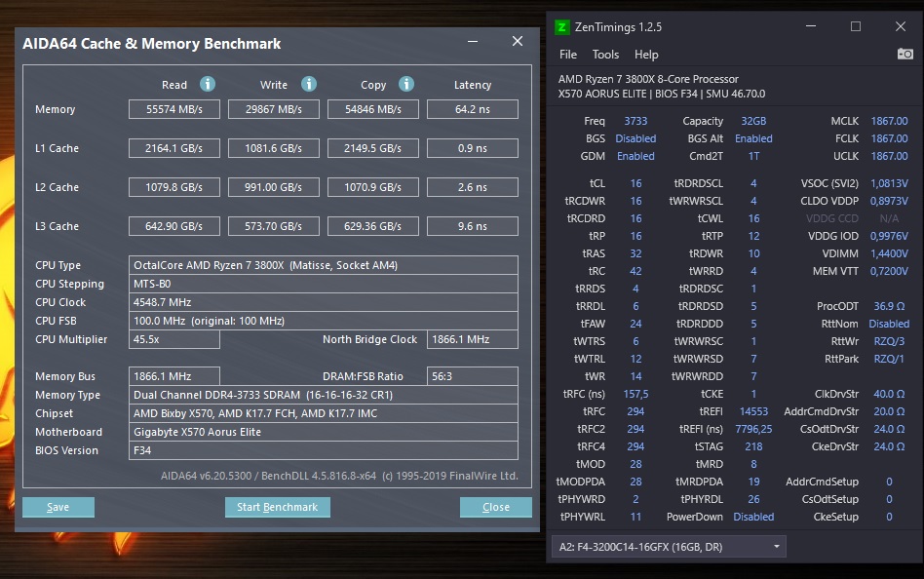Click the L3 Cache Copy value 629.36 GB/s

click(373, 226)
